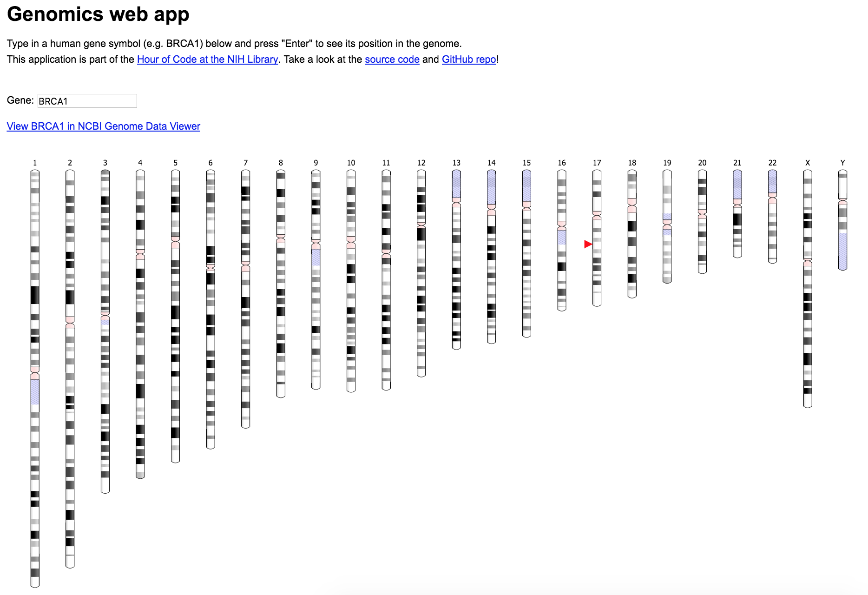Select the chromosome 4 ideogram

point(140,324)
